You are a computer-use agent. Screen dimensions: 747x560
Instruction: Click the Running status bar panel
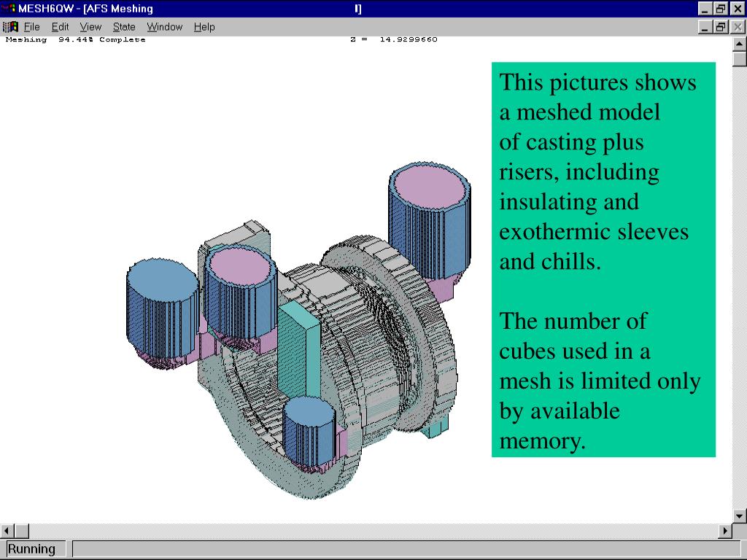(33, 549)
